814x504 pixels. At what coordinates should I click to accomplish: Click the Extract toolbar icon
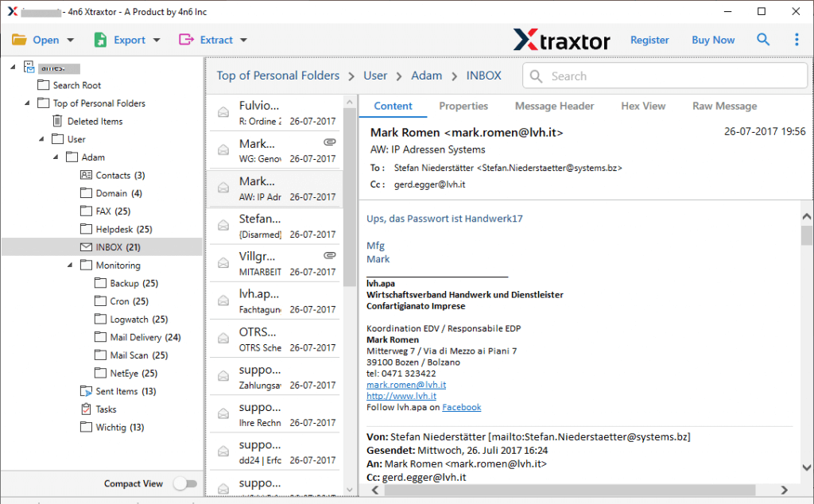[x=187, y=40]
